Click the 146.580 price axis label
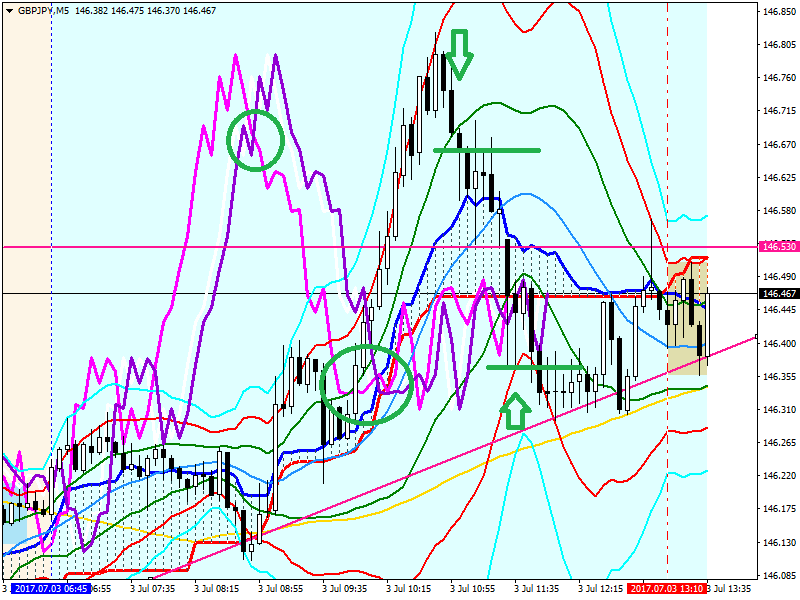 779,211
